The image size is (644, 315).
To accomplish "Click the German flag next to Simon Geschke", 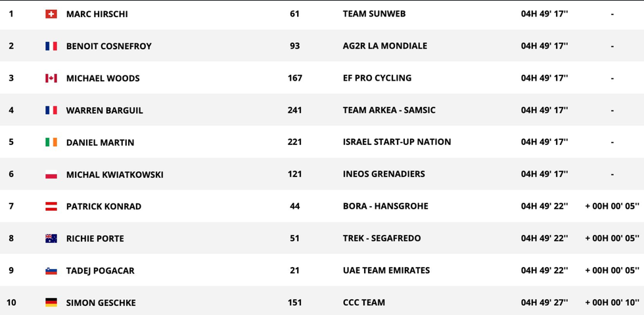I will click(51, 303).
